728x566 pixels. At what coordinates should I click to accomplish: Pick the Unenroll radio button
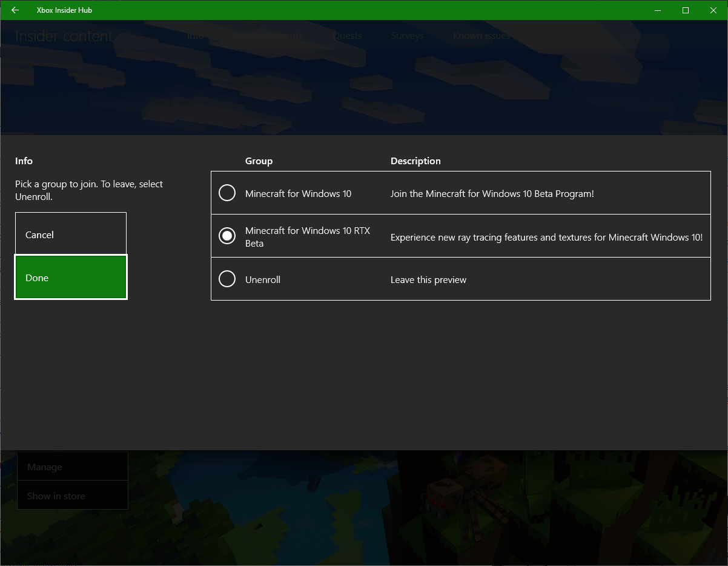tap(227, 279)
